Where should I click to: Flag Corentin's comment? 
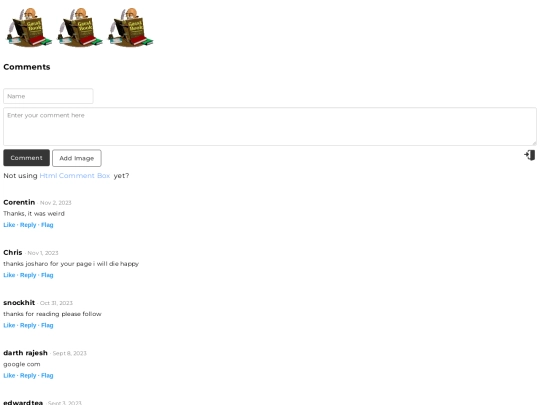(47, 225)
